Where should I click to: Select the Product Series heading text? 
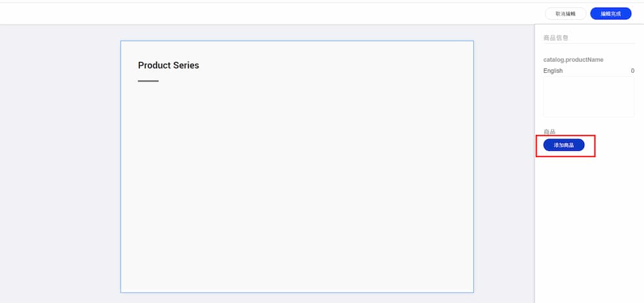coord(168,65)
